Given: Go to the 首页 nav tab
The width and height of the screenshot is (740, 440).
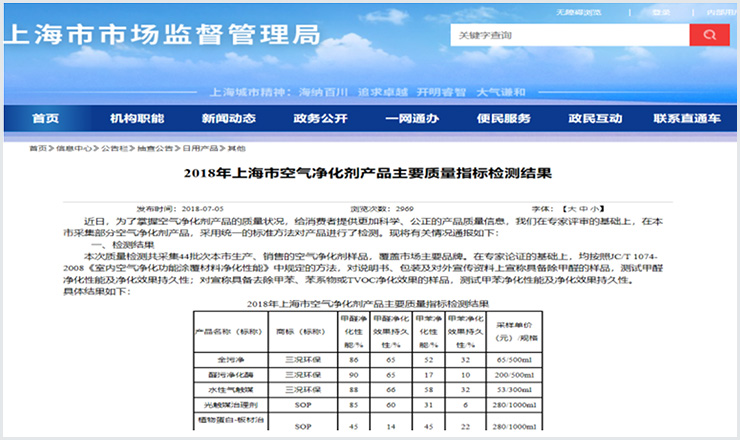Looking at the screenshot, I should pyautogui.click(x=46, y=118).
